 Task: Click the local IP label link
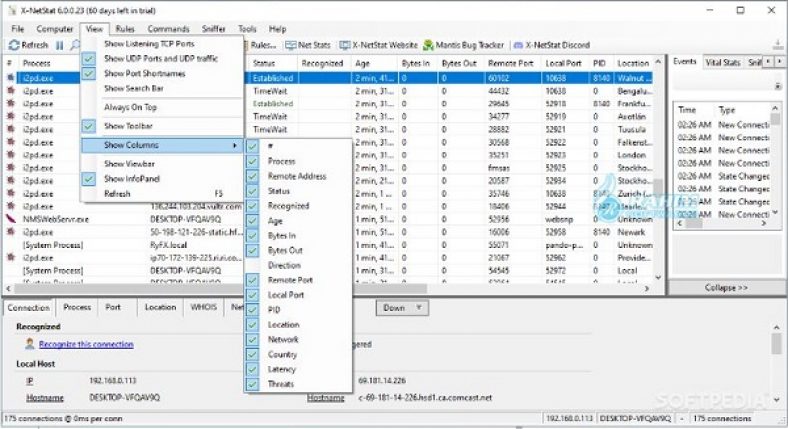[30, 381]
